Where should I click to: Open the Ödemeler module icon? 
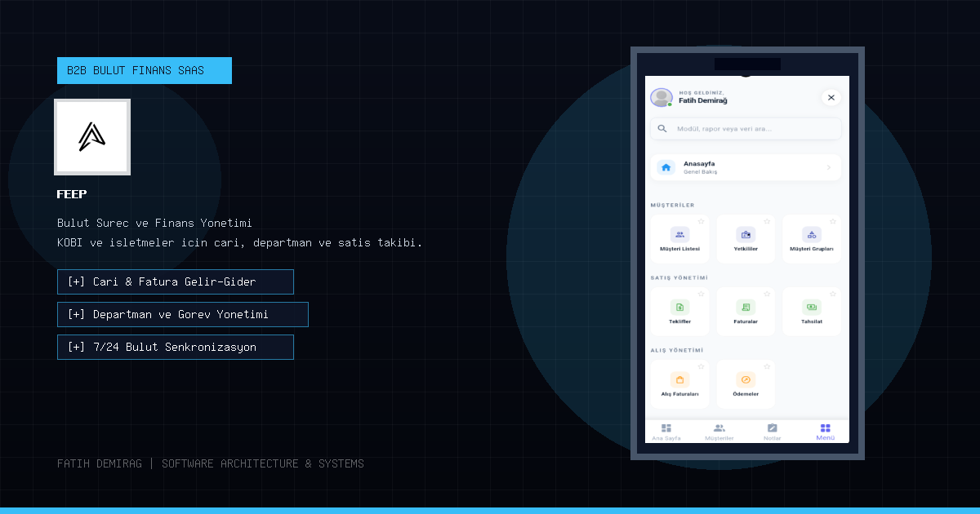click(746, 380)
